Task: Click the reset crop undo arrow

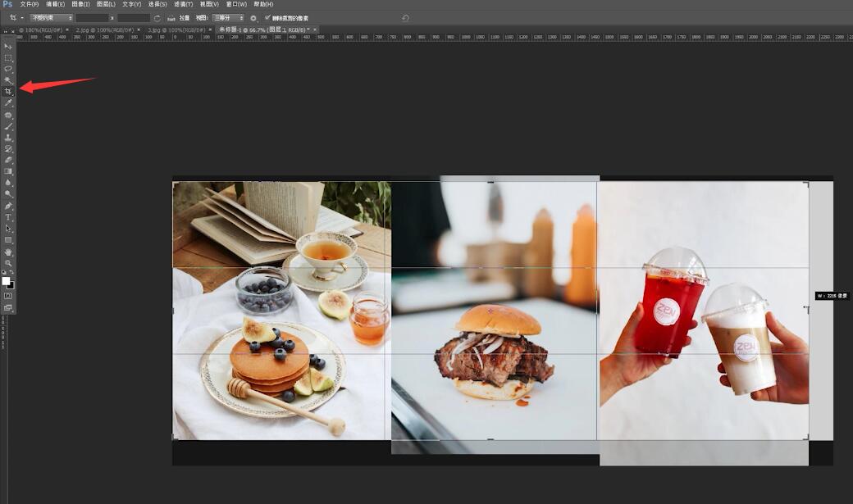Action: tap(405, 18)
